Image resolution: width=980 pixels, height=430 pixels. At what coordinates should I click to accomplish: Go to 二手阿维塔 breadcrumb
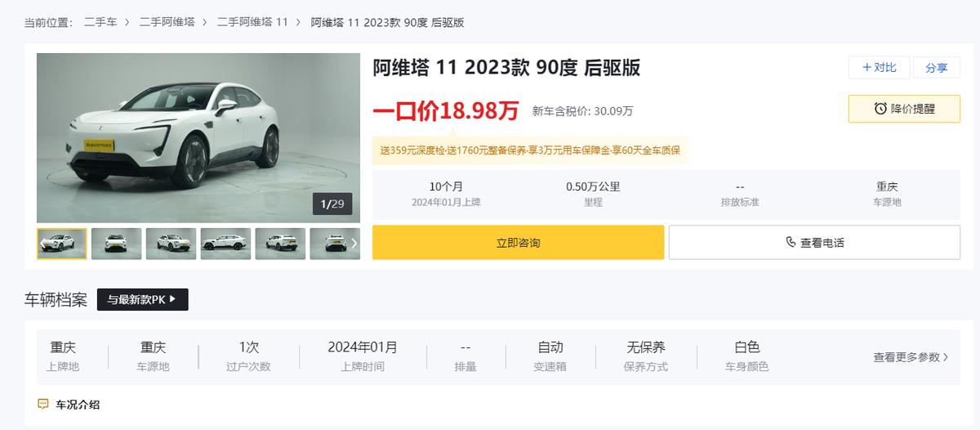click(167, 22)
